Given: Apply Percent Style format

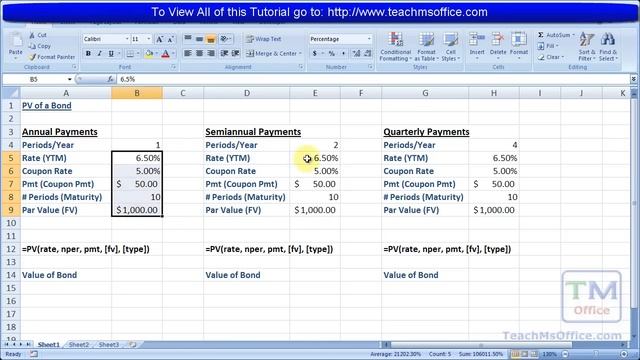Looking at the screenshot, I should (x=332, y=53).
